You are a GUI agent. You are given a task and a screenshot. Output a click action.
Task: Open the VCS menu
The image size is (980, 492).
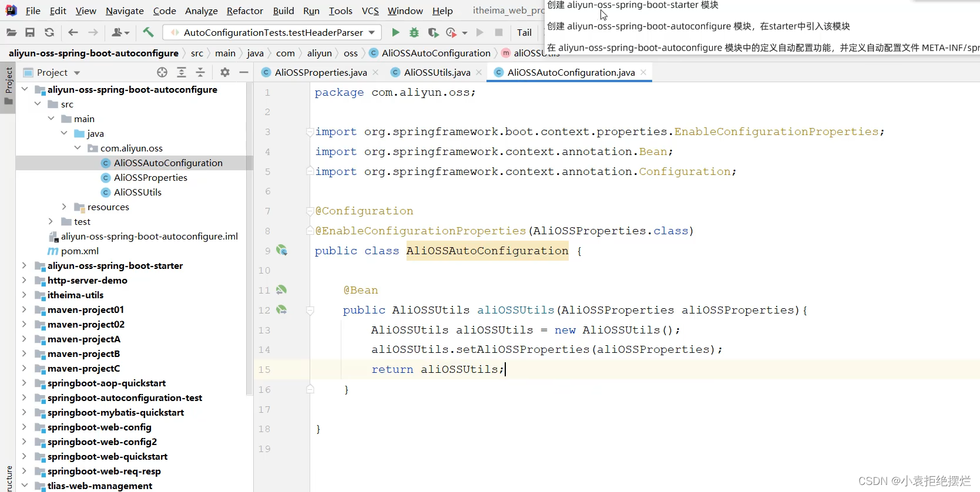click(370, 11)
